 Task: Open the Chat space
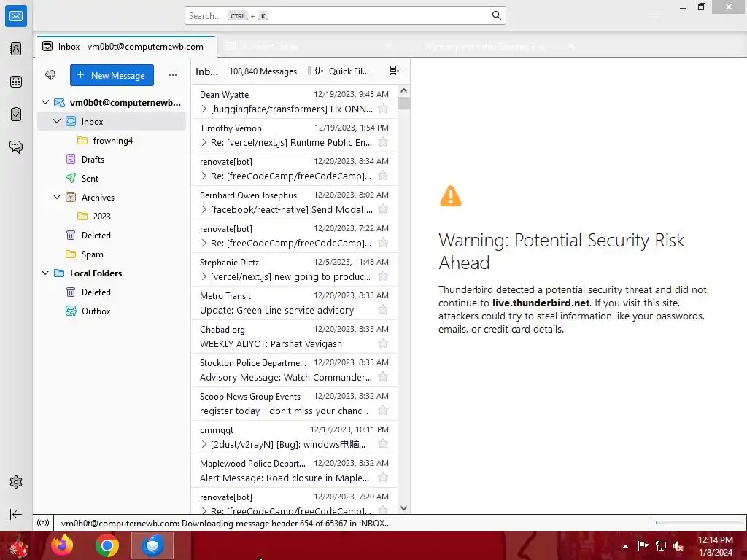pos(16,147)
